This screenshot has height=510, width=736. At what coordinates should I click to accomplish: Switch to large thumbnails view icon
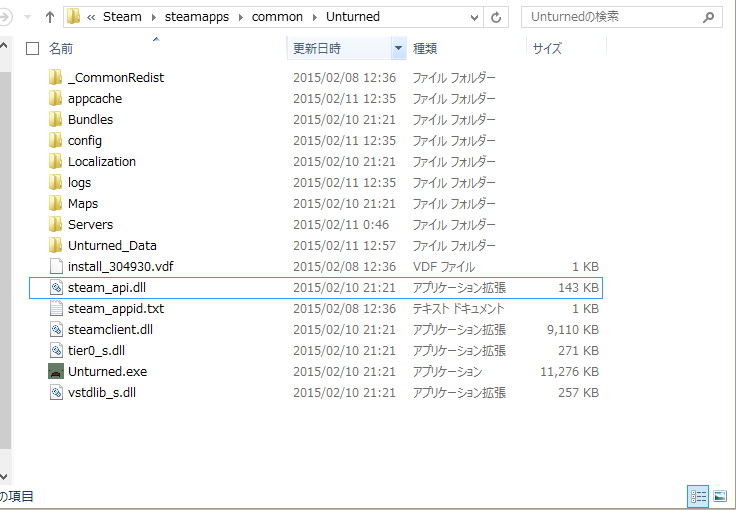720,496
